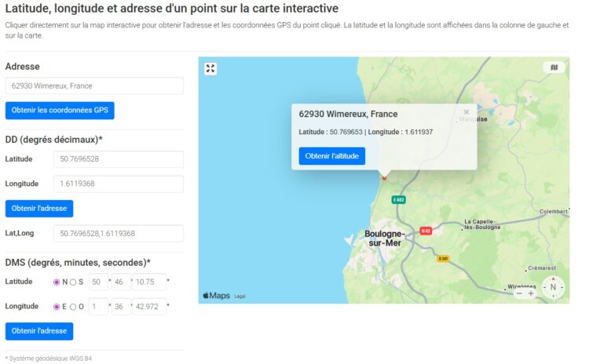Select E for longitude direction
This screenshot has height=364, width=589.
tap(57, 307)
